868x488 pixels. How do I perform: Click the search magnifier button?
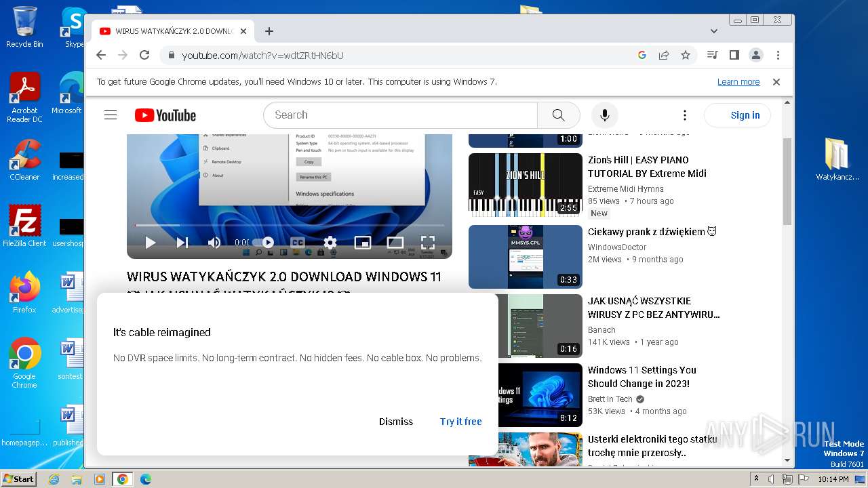coord(558,115)
